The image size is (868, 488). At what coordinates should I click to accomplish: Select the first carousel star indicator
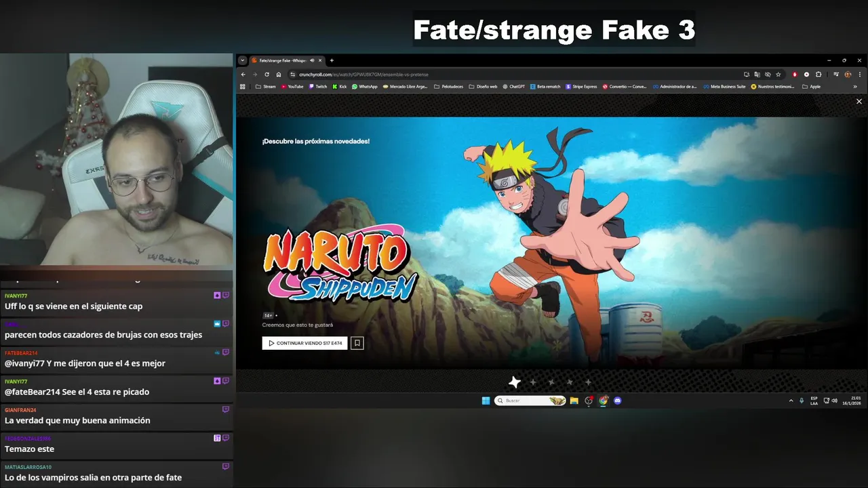pyautogui.click(x=515, y=382)
